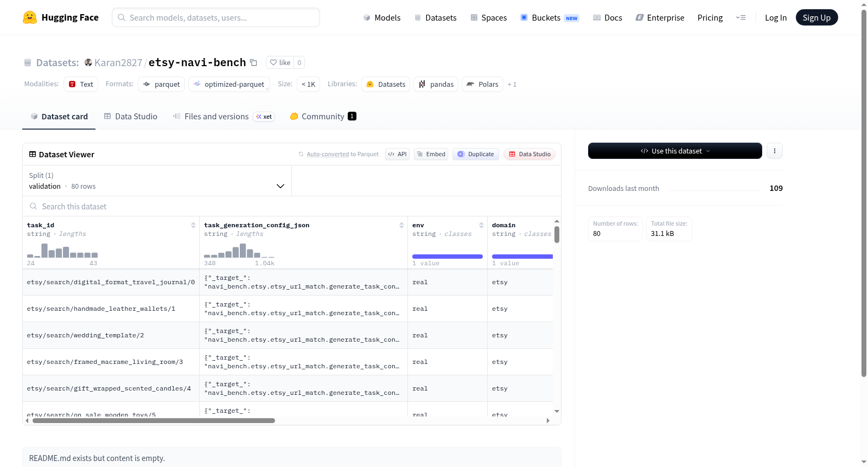
Task: Click the Hugging Face logo icon
Action: [x=30, y=17]
